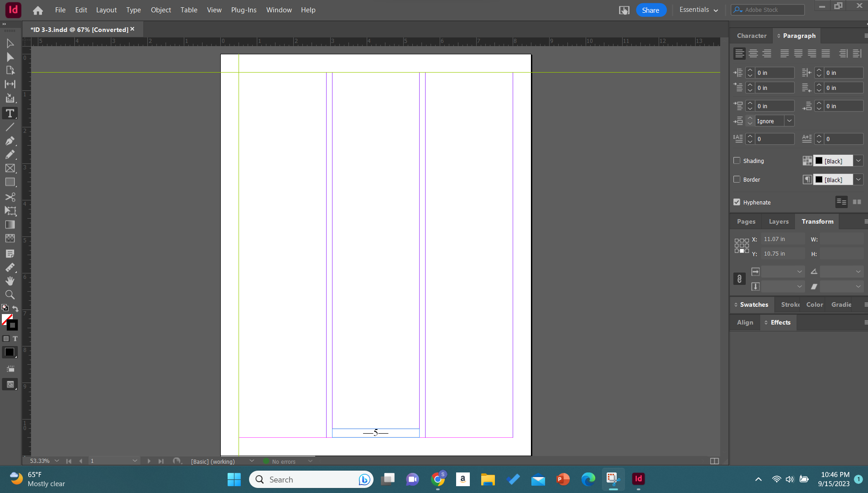The height and width of the screenshot is (493, 868).
Task: Choose the Page tool
Action: (x=10, y=70)
